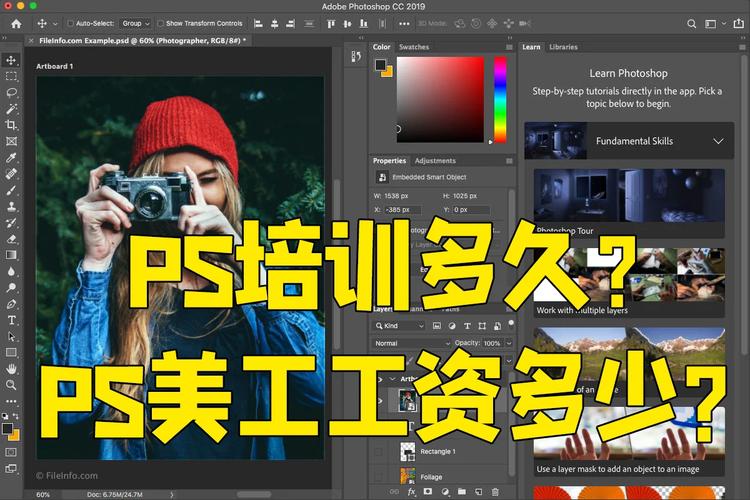Click the rainbow hue slider bar

(x=500, y=100)
